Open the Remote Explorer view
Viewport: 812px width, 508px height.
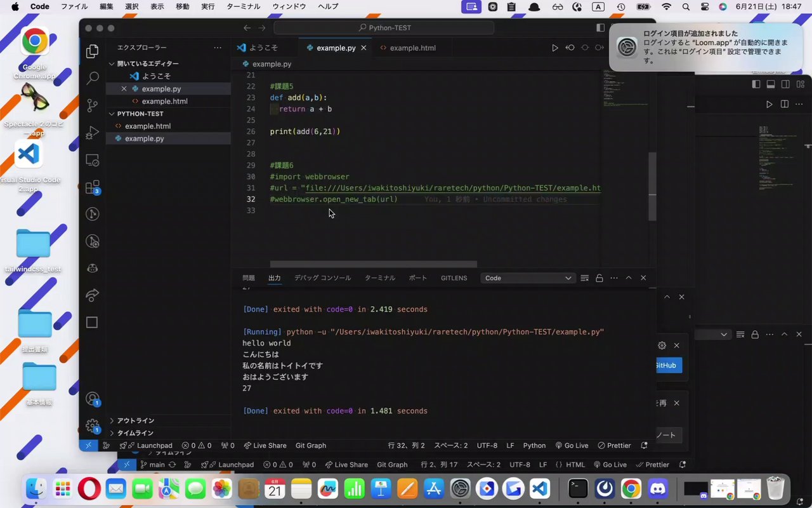[93, 160]
